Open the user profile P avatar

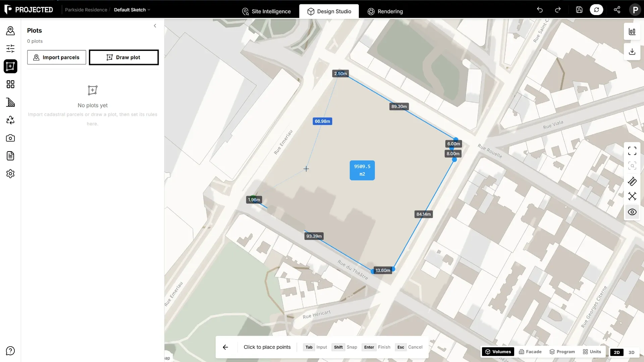pyautogui.click(x=635, y=10)
